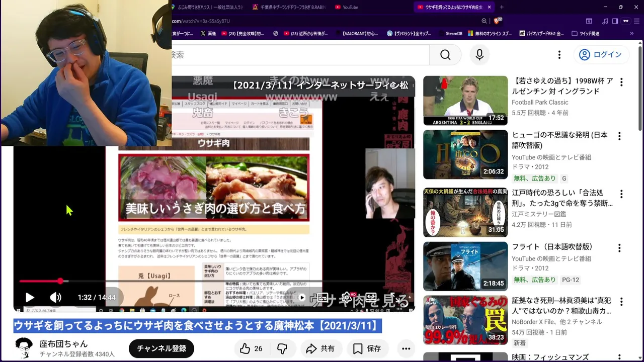The height and width of the screenshot is (362, 644).
Task: Switch to 千葉県ネザーランドドワーフうさぎ tab
Action: point(288,7)
